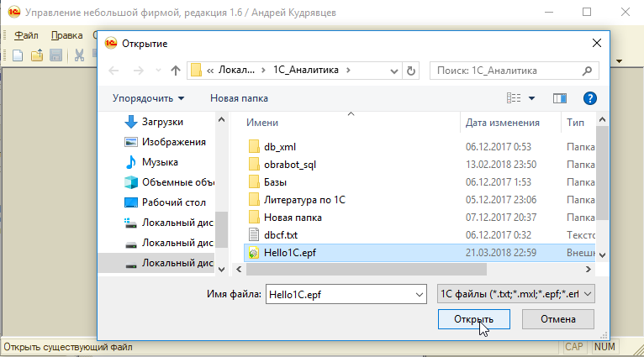This screenshot has height=357, width=644.
Task: Open the dialog help question icon
Action: coord(589,98)
